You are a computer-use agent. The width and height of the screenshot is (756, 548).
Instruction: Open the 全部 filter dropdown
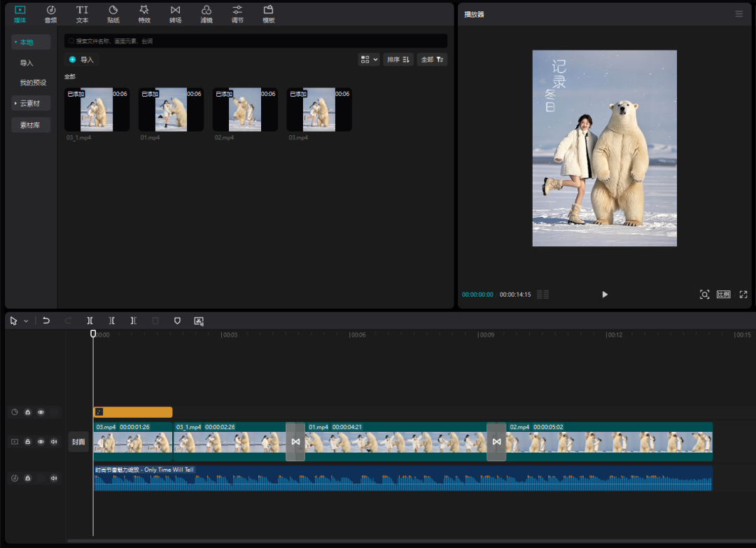(432, 59)
